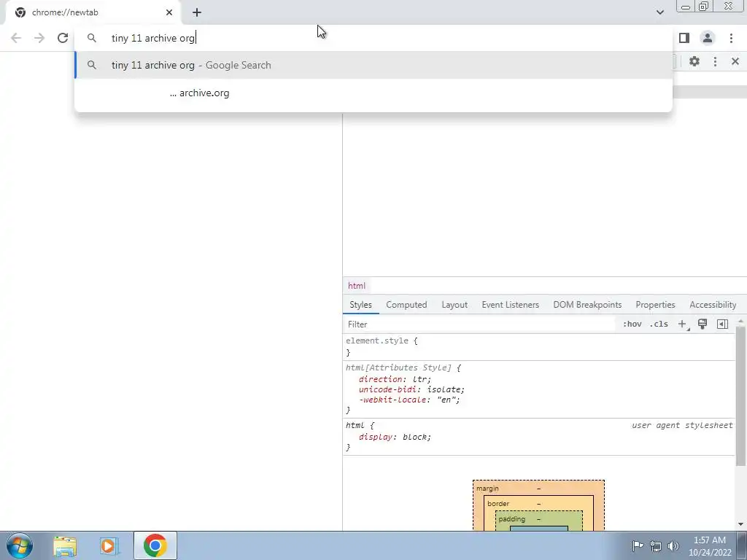Open the Windows Start menu
Screen dimensions: 747x560
click(x=20, y=545)
